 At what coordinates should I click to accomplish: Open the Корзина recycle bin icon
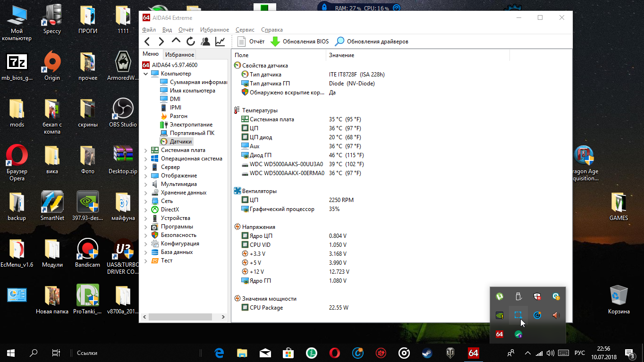coord(619,300)
